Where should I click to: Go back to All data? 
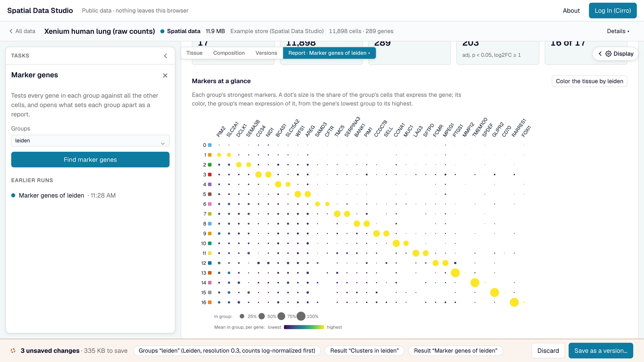[x=23, y=31]
